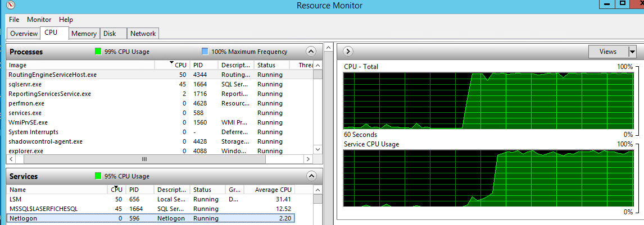The image size is (644, 225).
Task: Click PID 1664 in Services list
Action: point(135,209)
